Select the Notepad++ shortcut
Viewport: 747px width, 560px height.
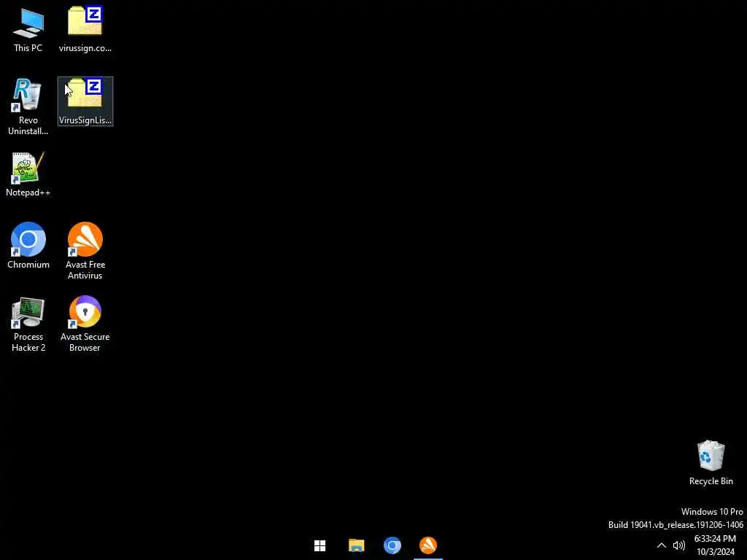(x=28, y=174)
